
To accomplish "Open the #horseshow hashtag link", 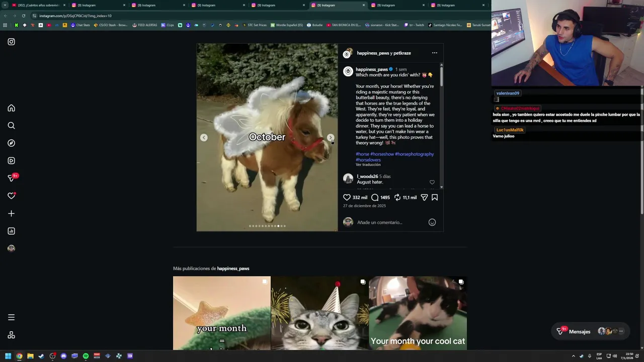I will (382, 154).
